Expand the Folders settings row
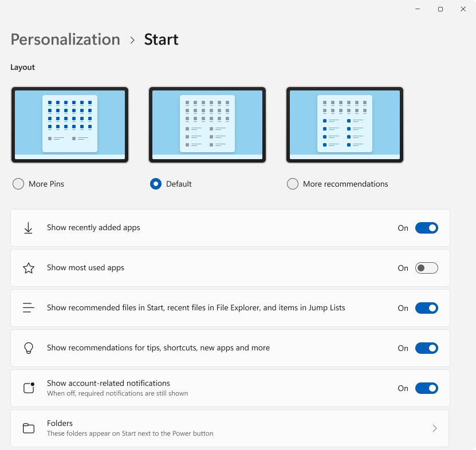Viewport: 476px width, 450px height. click(x=229, y=428)
